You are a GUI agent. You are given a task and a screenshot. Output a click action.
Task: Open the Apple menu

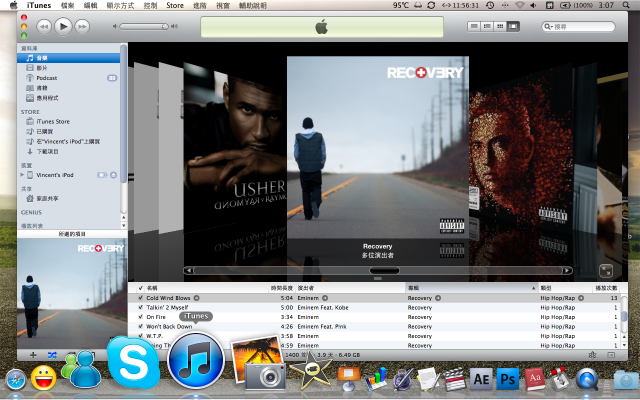pyautogui.click(x=13, y=5)
